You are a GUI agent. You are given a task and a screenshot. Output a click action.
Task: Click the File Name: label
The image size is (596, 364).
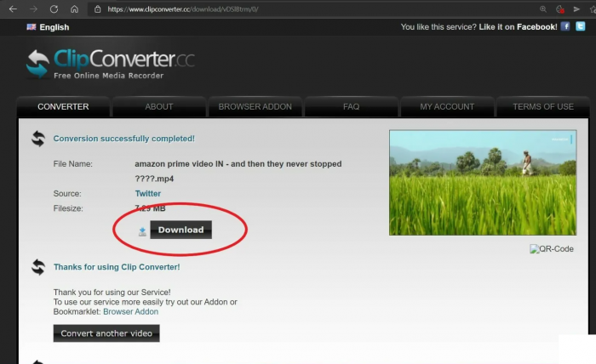click(73, 164)
